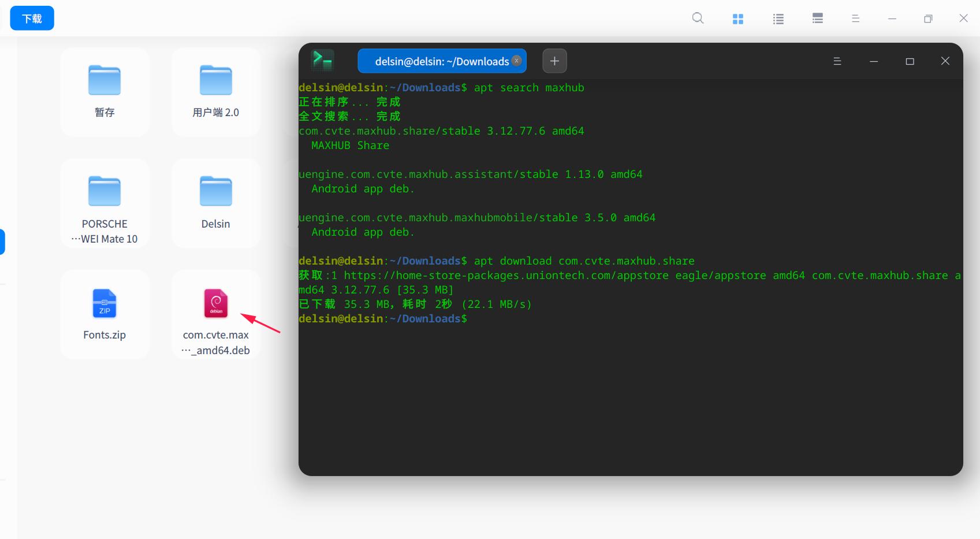The width and height of the screenshot is (980, 539).
Task: Click the '已下载 35.3 MB' status line
Action: click(415, 304)
